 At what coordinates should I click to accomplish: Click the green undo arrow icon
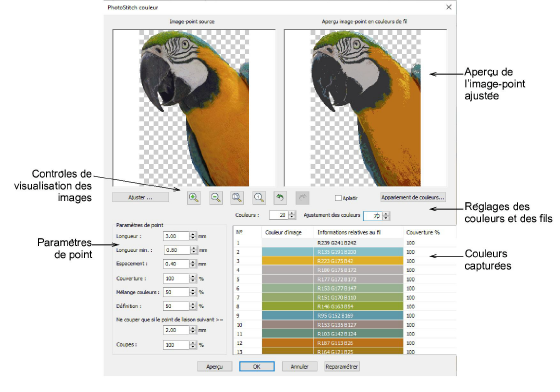coord(280,198)
